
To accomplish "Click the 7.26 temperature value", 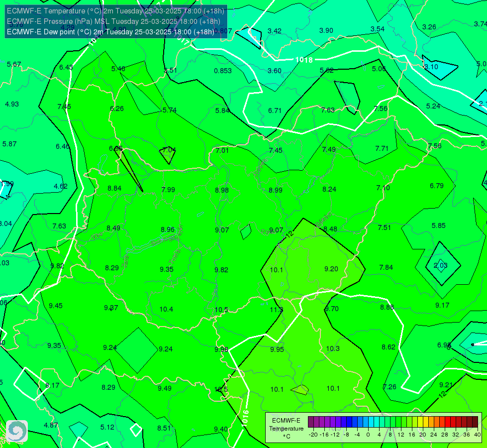I will pyautogui.click(x=390, y=387).
